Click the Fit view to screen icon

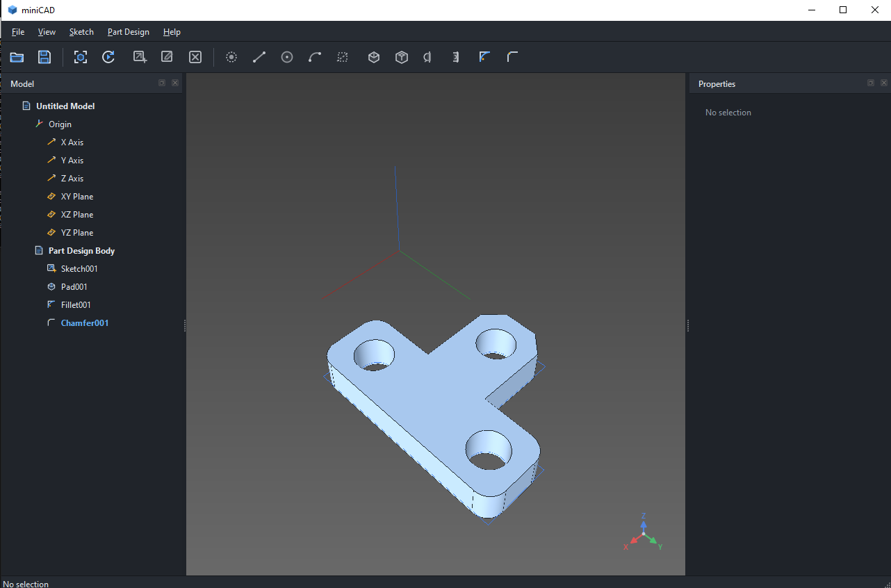point(81,57)
